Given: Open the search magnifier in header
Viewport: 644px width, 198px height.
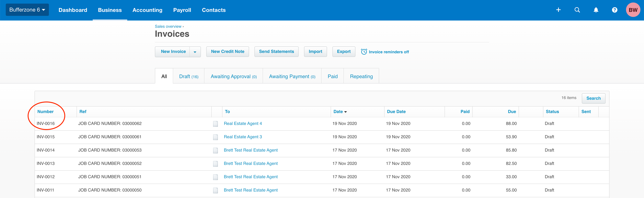Looking at the screenshot, I should [577, 10].
